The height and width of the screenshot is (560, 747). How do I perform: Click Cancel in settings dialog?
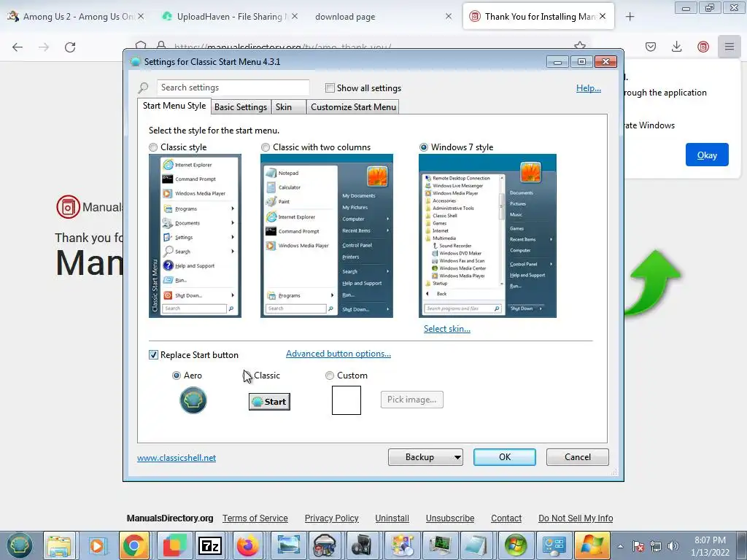pos(578,457)
